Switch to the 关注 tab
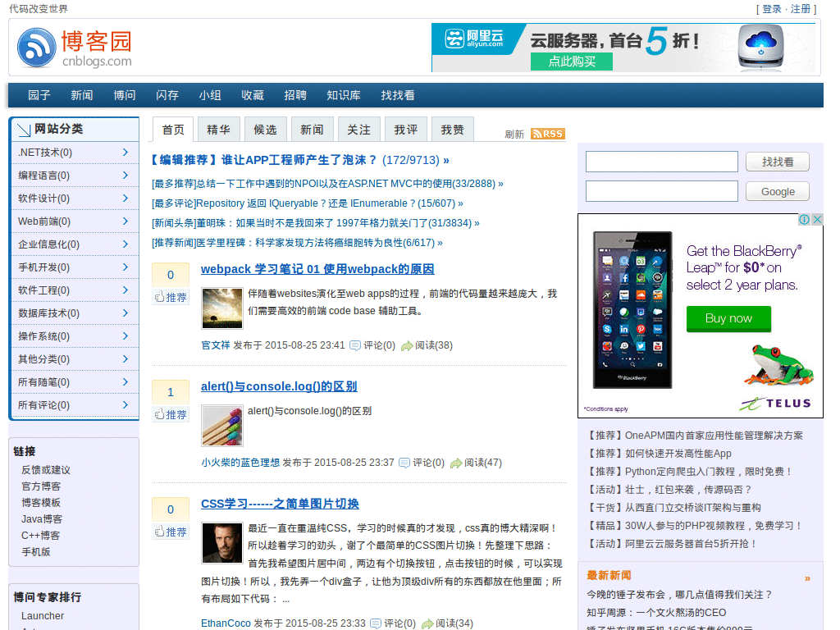 click(x=359, y=129)
